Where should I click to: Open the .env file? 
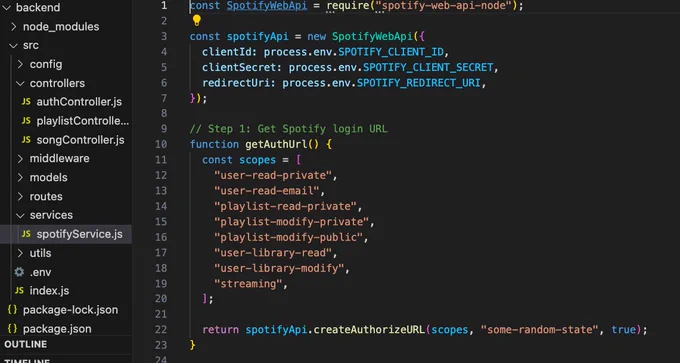(x=40, y=272)
